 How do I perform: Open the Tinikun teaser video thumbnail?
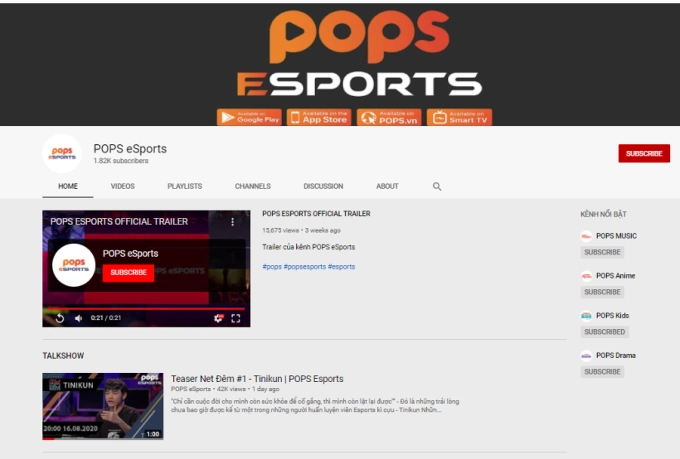point(103,406)
